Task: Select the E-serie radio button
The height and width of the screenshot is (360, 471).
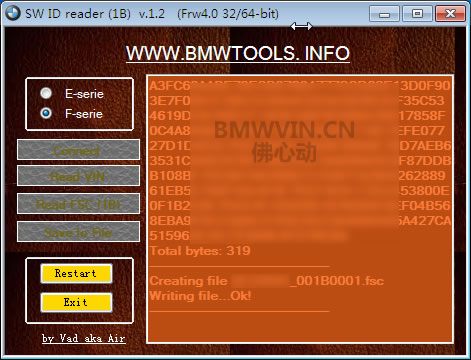Action: 46,93
